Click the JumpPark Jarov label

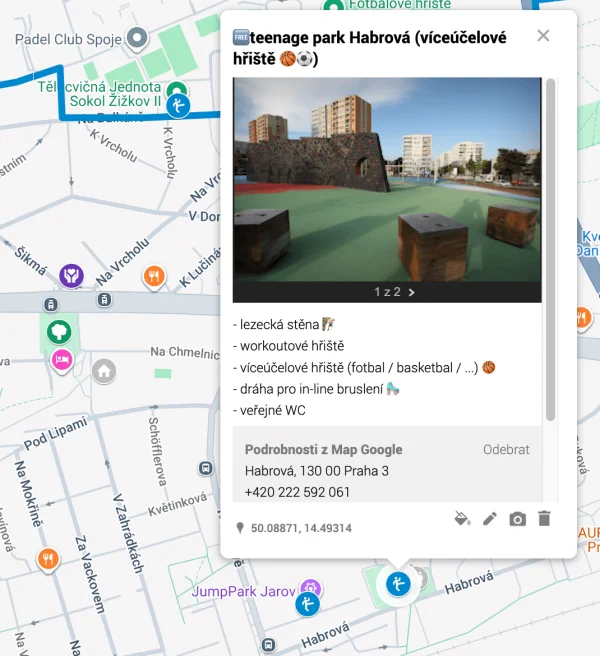pyautogui.click(x=244, y=592)
